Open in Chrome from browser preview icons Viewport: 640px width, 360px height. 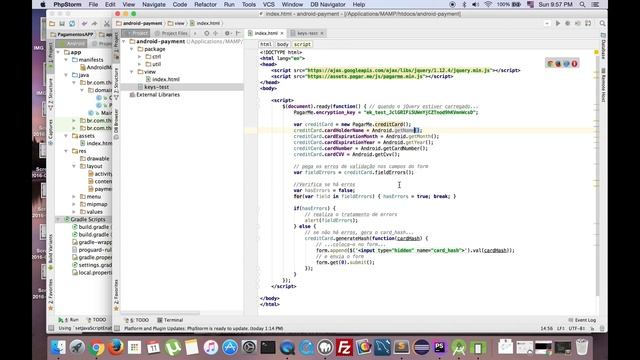coord(550,64)
